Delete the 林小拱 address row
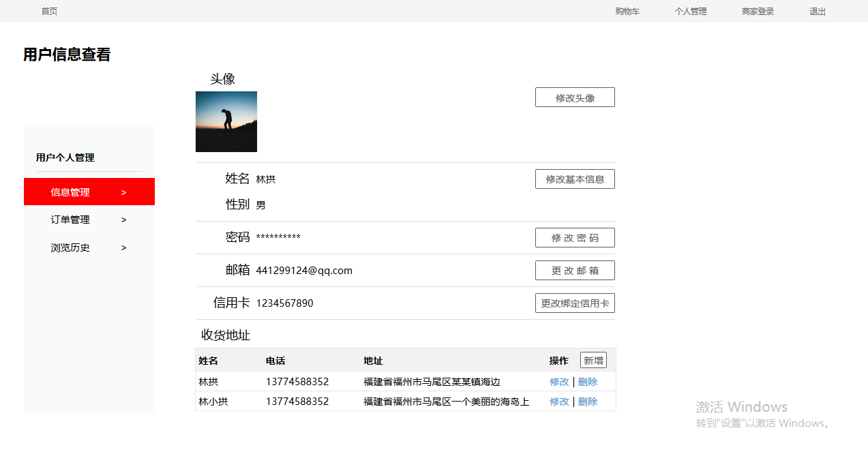This screenshot has width=868, height=452. [x=588, y=402]
